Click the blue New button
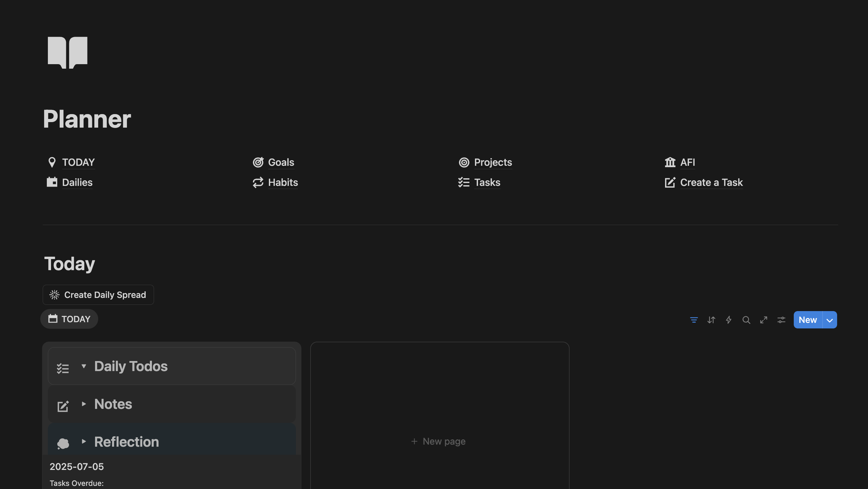The height and width of the screenshot is (489, 868). click(x=807, y=320)
